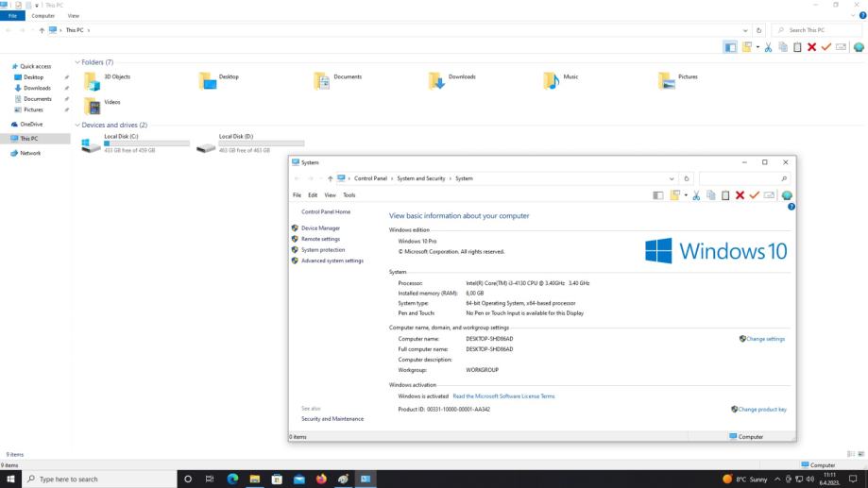Toggle the pane layout button in This PC toolbar

pyautogui.click(x=730, y=47)
